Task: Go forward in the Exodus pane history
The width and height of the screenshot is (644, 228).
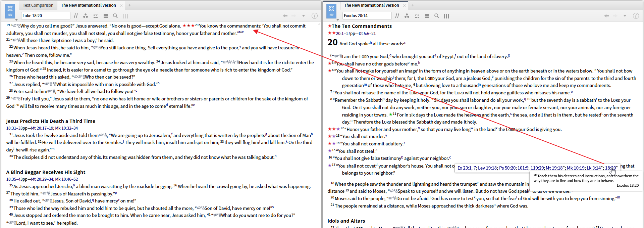Action: (615, 16)
